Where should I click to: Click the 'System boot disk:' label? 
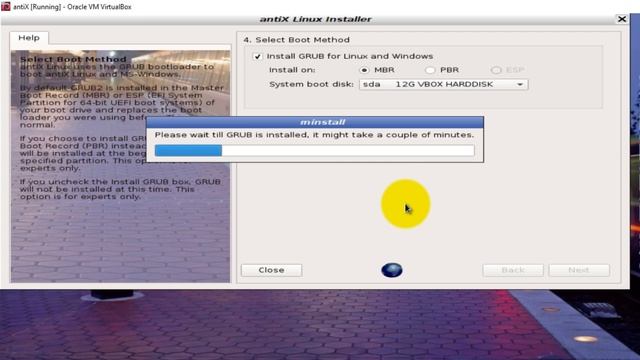[x=311, y=84]
